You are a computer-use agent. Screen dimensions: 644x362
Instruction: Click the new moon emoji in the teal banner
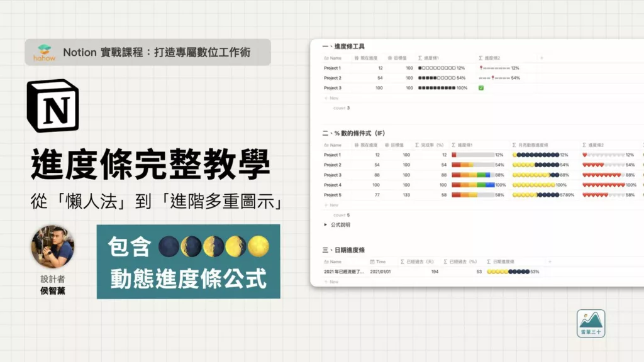coord(169,246)
